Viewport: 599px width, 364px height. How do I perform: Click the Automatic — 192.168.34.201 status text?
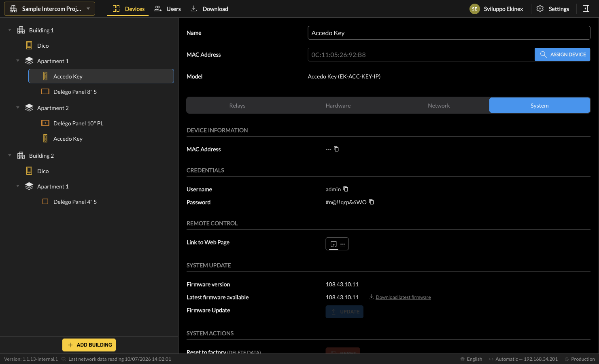pyautogui.click(x=527, y=359)
